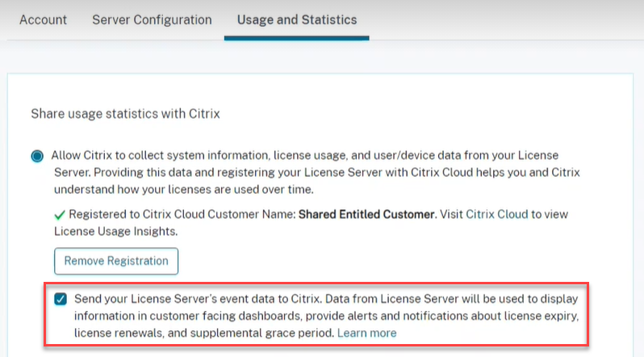The height and width of the screenshot is (357, 644).
Task: Switch to the Server Configuration tab
Action: coord(152,19)
